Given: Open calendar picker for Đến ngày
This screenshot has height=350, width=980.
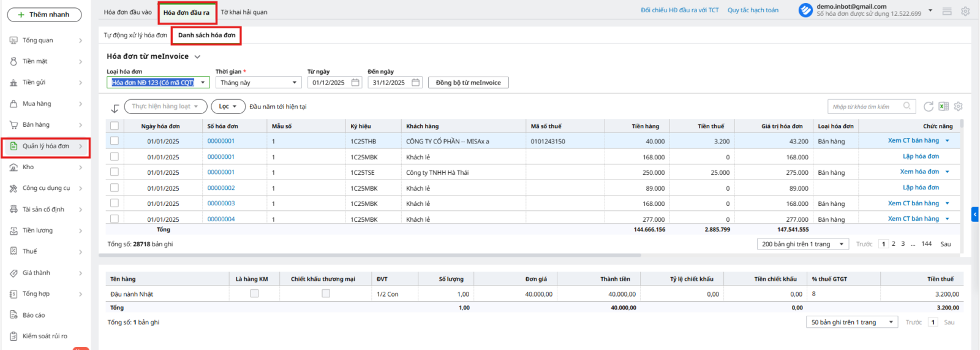Looking at the screenshot, I should tap(416, 83).
